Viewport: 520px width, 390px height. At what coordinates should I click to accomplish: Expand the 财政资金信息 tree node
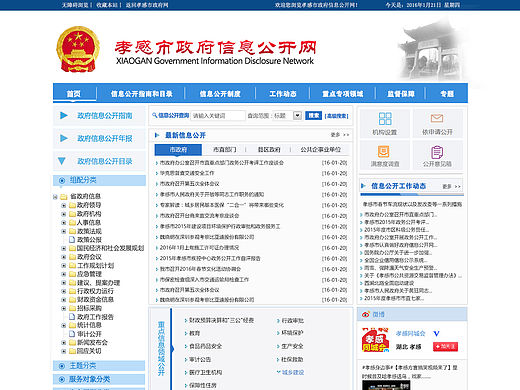(64, 300)
